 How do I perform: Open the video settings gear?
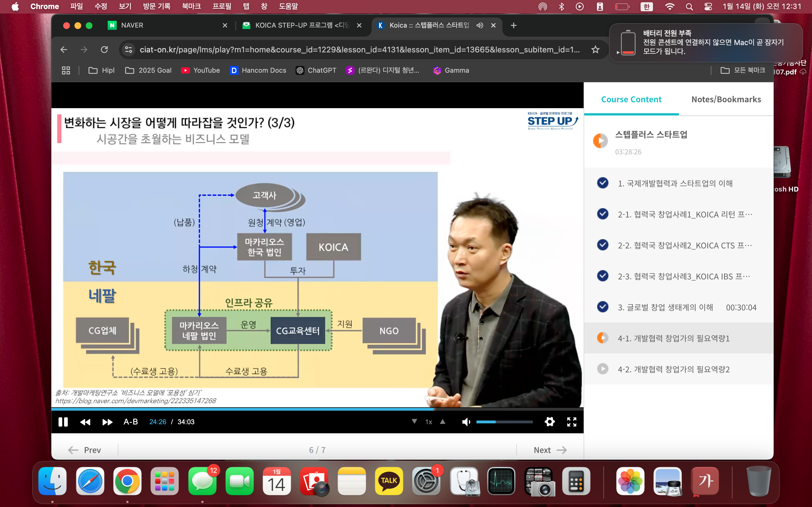point(549,421)
